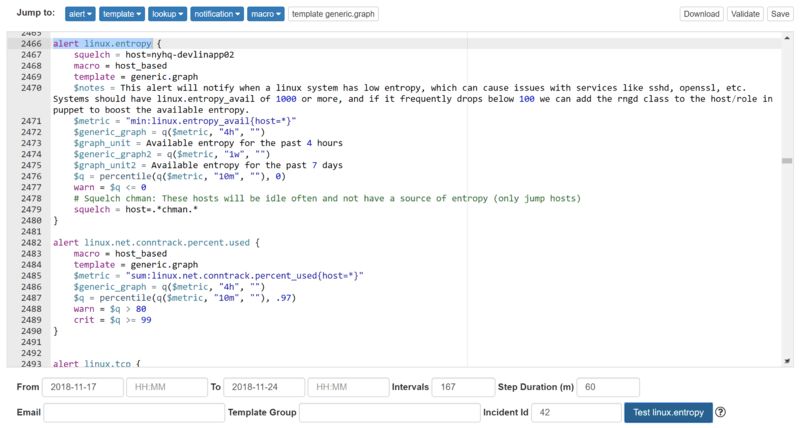Click the Email input field
800x428 pixels.
coord(134,412)
